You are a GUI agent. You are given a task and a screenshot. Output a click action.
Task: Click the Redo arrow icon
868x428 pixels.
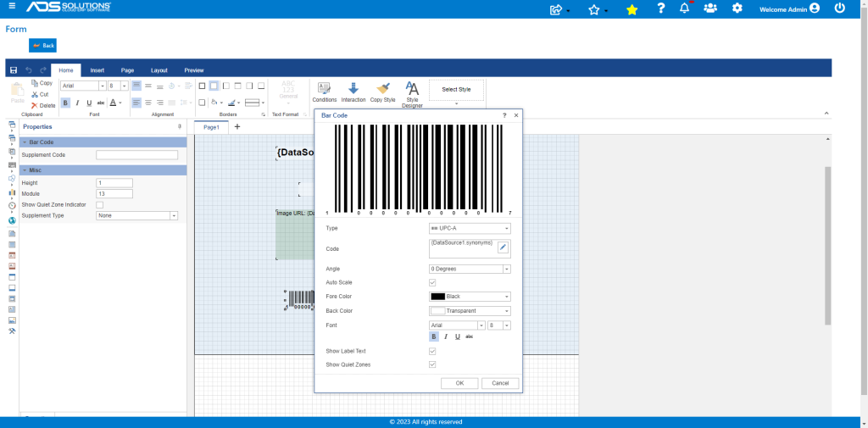pos(43,70)
